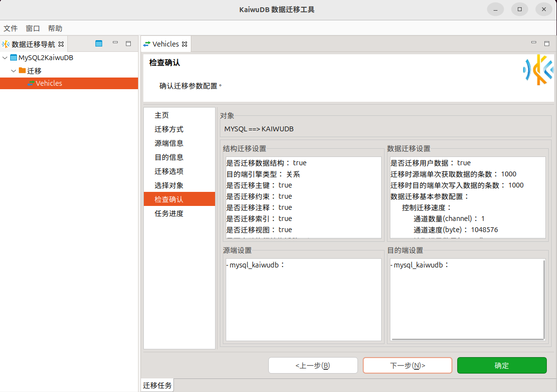Viewport: 557px width, 392px height.
Task: Go to the 主页 wizard step
Action: [179, 115]
